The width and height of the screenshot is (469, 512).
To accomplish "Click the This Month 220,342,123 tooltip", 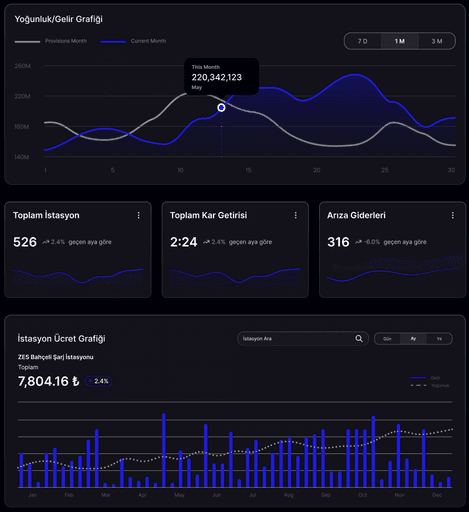I will point(222,77).
